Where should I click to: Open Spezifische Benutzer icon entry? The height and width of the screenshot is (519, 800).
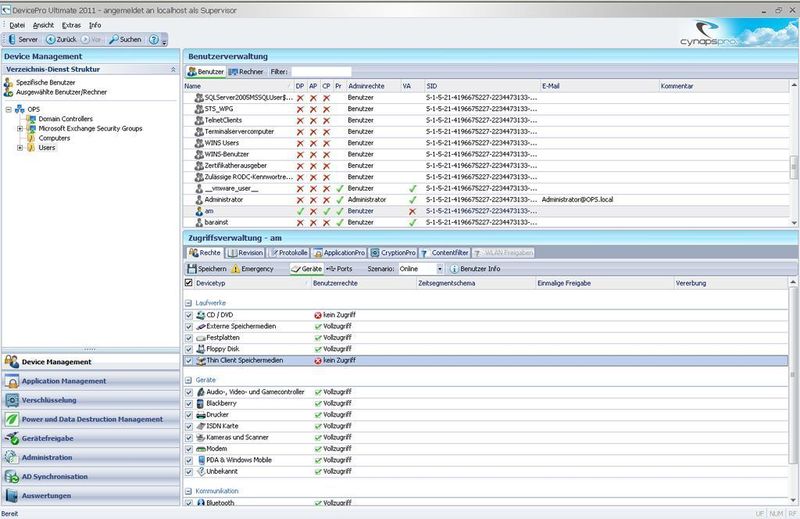click(8, 83)
